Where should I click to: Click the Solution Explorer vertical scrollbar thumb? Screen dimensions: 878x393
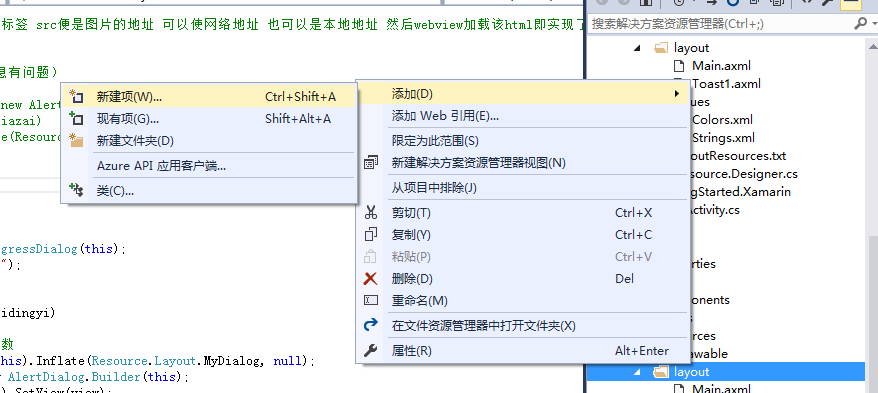pos(872,314)
